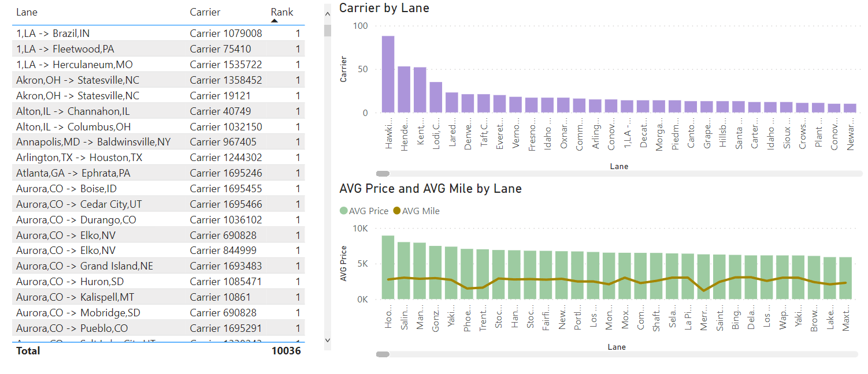Sort the table by the Rank column
The height and width of the screenshot is (374, 868).
281,12
